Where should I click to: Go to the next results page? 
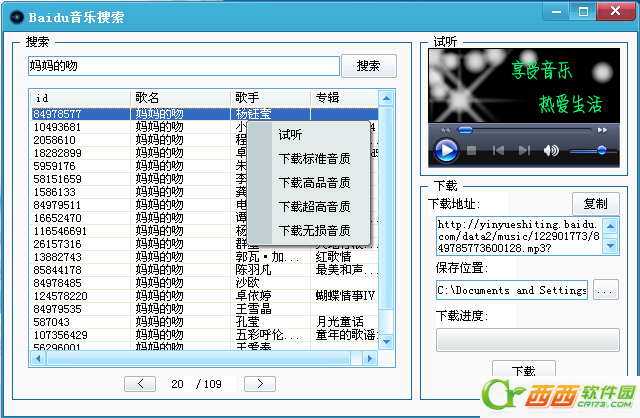(x=259, y=384)
